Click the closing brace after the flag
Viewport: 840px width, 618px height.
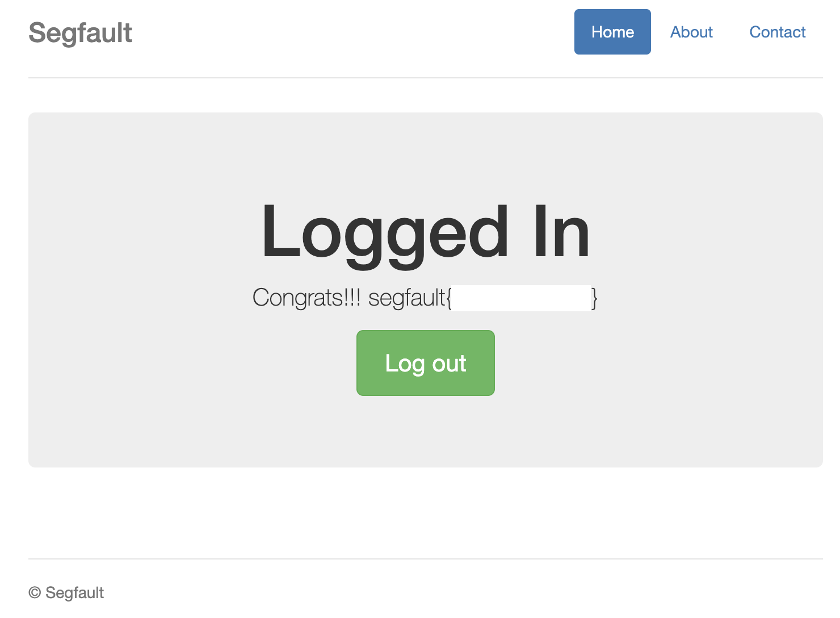[594, 298]
